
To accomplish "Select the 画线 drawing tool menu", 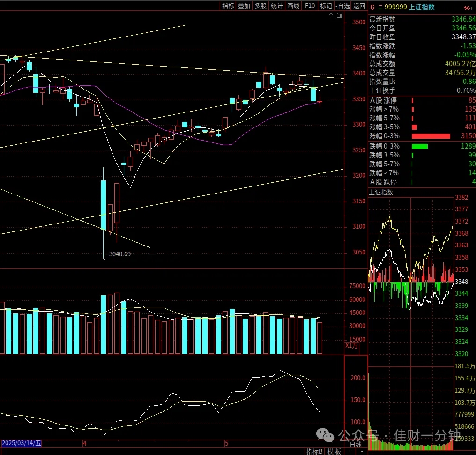I will 293,6.
